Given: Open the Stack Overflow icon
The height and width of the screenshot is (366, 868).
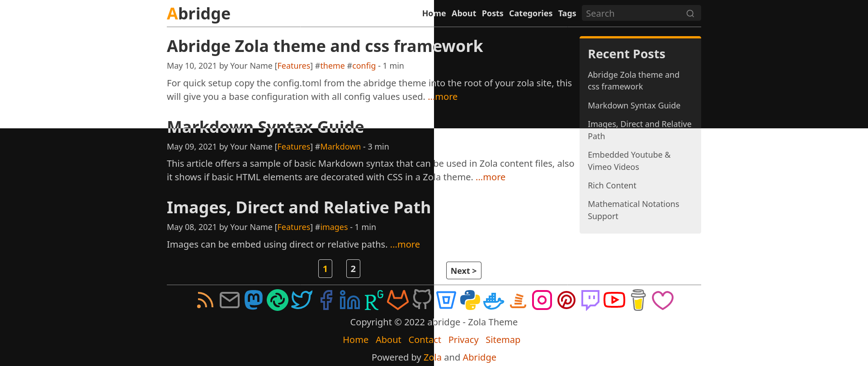Looking at the screenshot, I should (518, 300).
